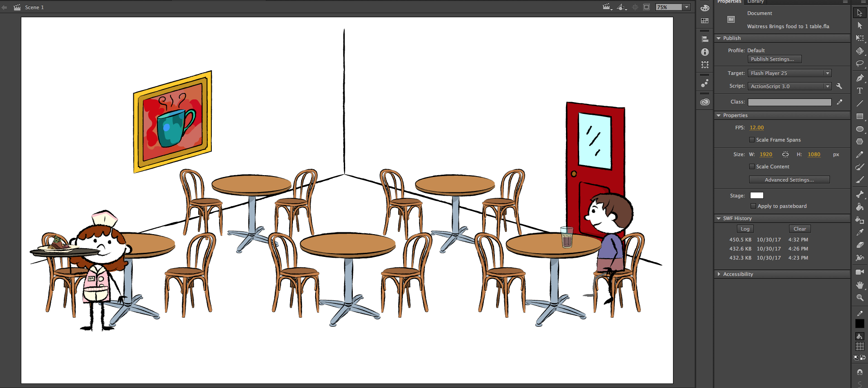The image size is (868, 388).
Task: Switch to the Library tab
Action: coord(756,2)
